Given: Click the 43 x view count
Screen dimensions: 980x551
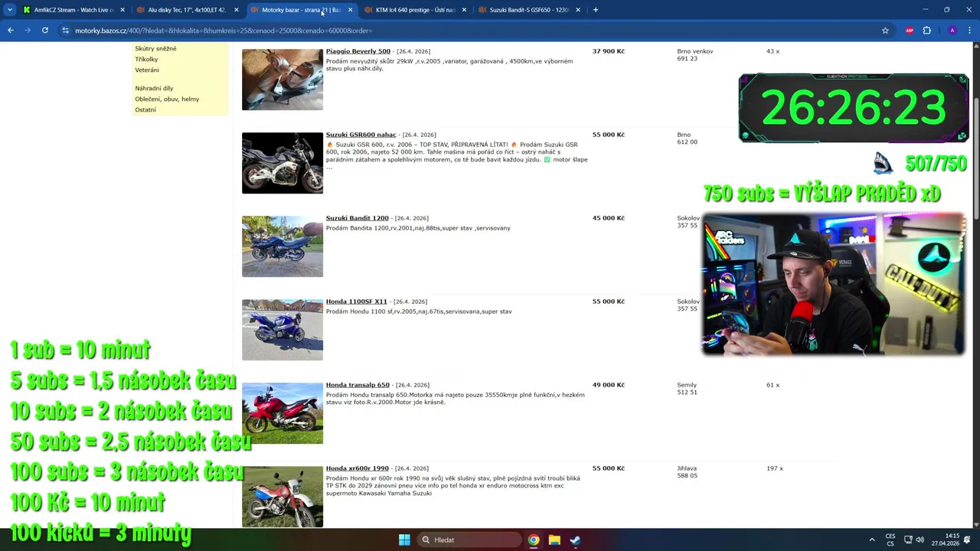Looking at the screenshot, I should tap(773, 51).
